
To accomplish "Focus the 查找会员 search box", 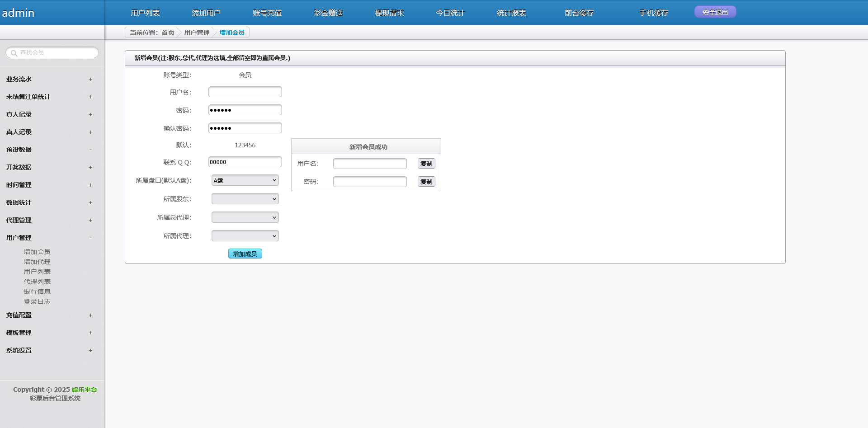I will [x=52, y=53].
